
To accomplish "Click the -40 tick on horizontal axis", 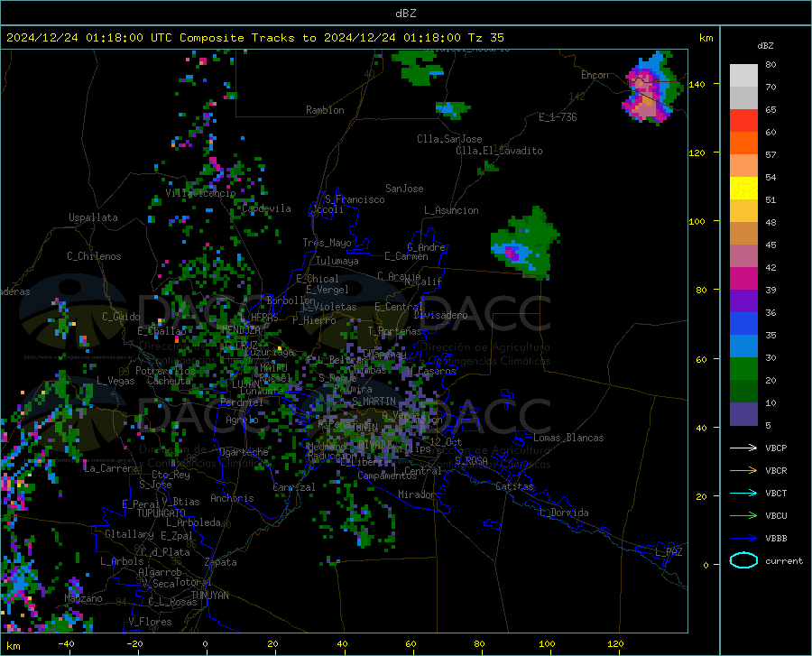I will point(66,644).
